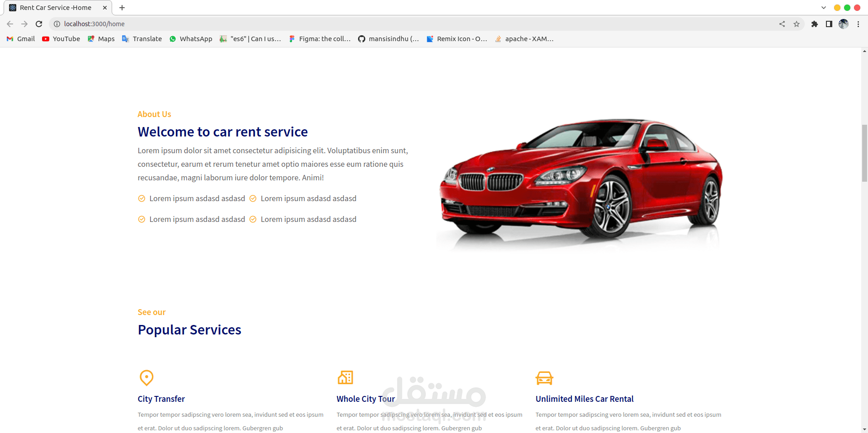Screen dimensions: 868x433
Task: Click the browser forward arrow
Action: (24, 24)
